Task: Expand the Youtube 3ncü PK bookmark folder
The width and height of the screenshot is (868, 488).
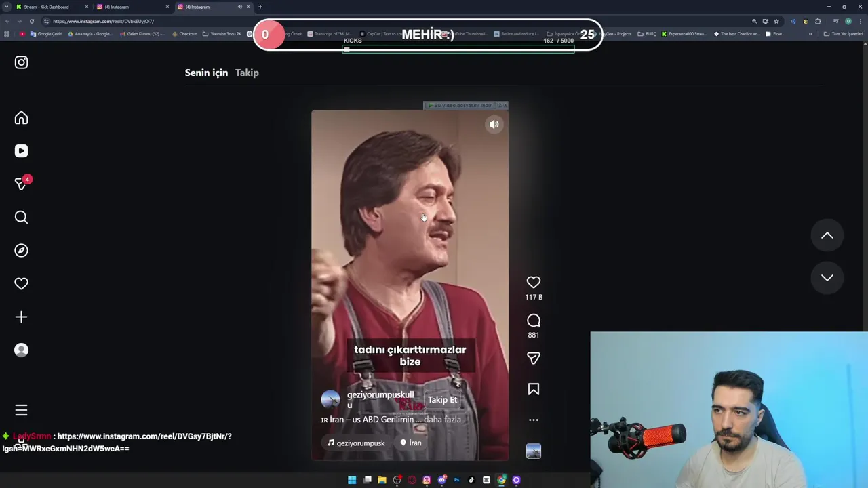Action: [x=222, y=34]
